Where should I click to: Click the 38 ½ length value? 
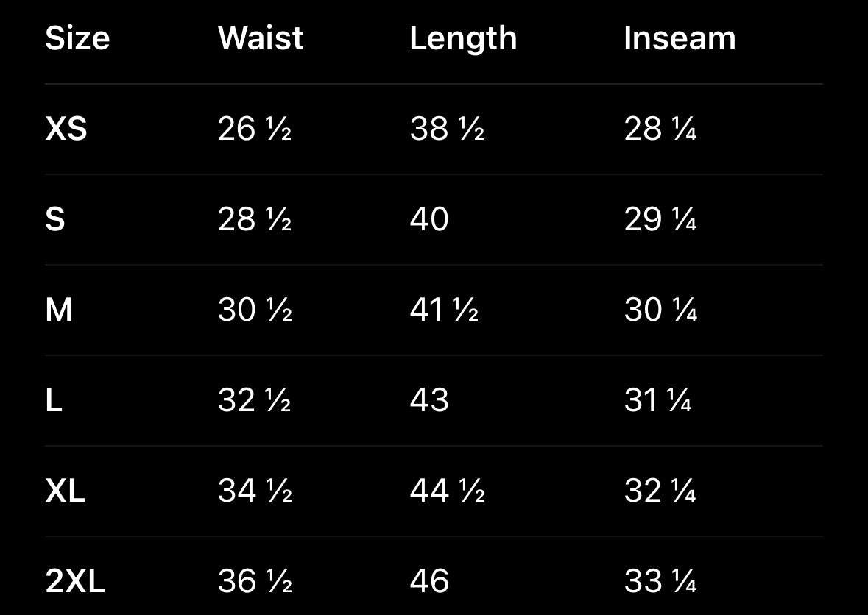[447, 129]
